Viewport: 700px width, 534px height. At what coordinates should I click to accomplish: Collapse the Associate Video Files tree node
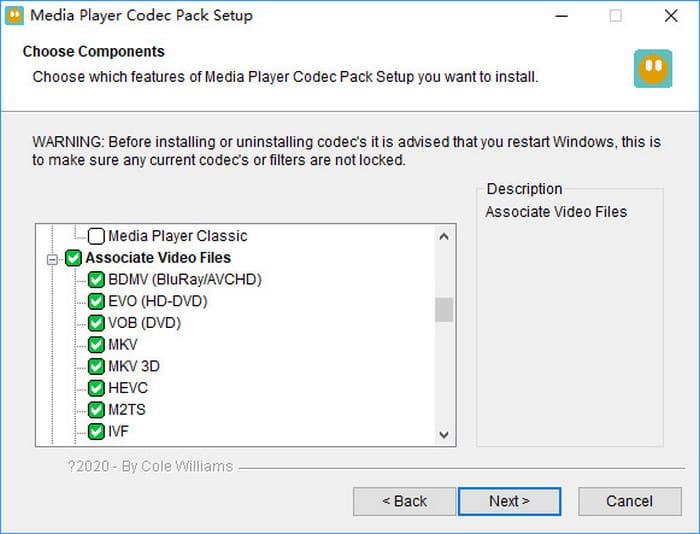(52, 258)
